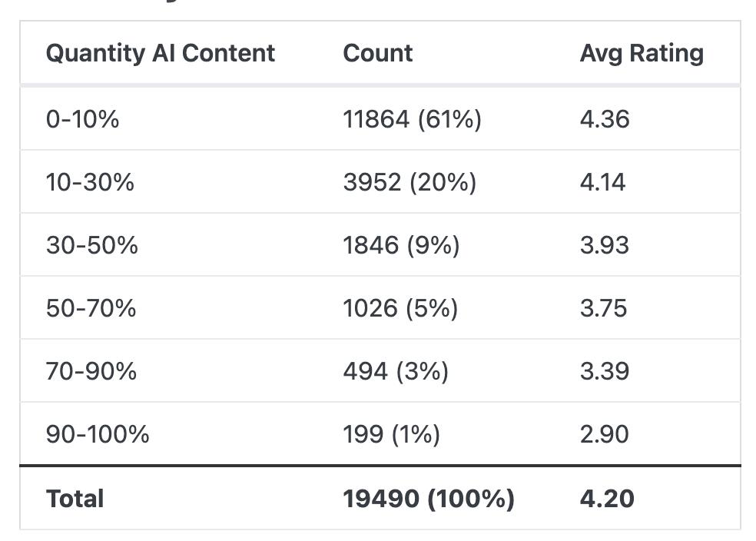Select the 90-100% row label
The image size is (756, 541).
tap(98, 434)
